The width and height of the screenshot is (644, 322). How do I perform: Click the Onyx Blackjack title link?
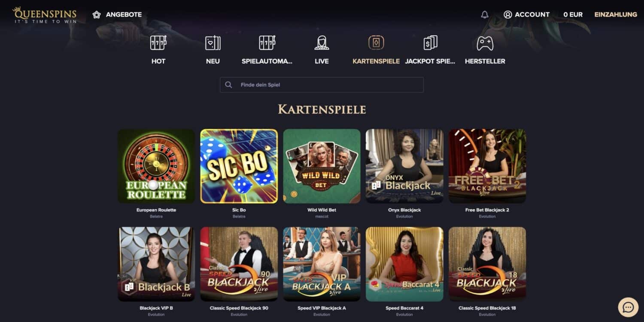click(404, 210)
